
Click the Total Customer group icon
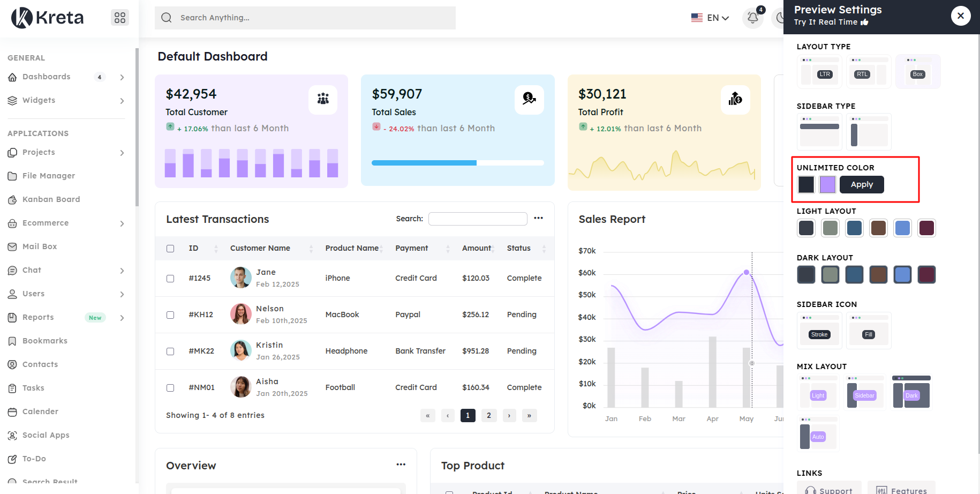point(323,99)
